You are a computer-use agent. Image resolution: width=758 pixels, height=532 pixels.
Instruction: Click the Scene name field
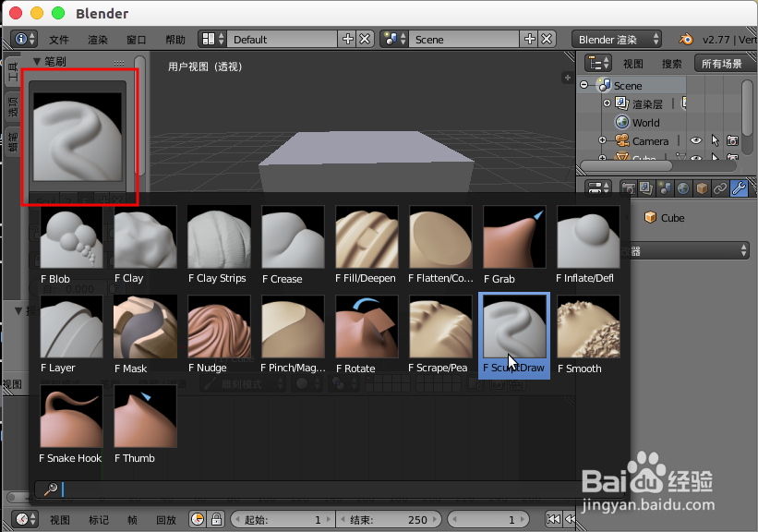pos(463,39)
